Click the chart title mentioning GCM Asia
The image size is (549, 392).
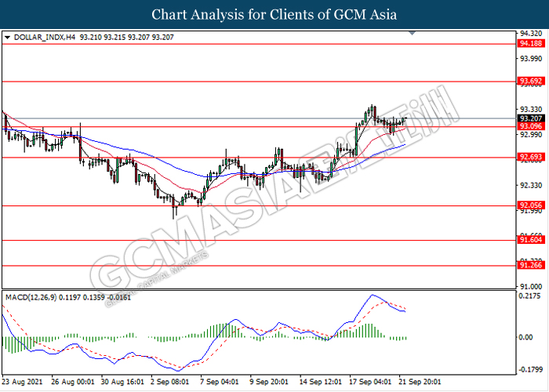[274, 14]
